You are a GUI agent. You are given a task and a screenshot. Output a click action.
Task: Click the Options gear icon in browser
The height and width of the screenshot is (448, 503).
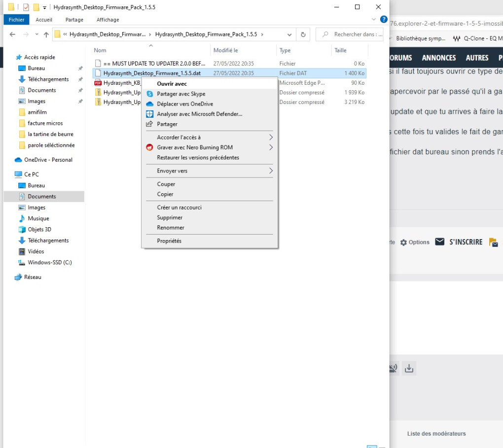(403, 242)
